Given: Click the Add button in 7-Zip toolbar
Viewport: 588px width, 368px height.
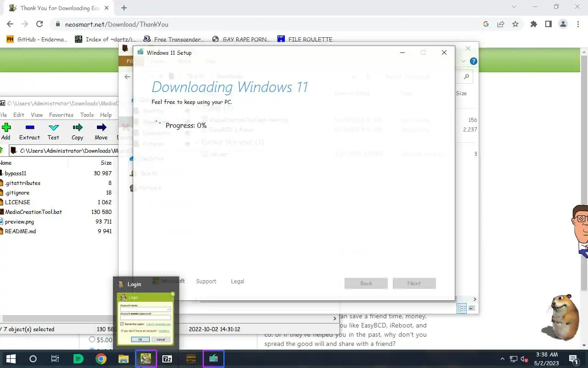Looking at the screenshot, I should point(6,131).
